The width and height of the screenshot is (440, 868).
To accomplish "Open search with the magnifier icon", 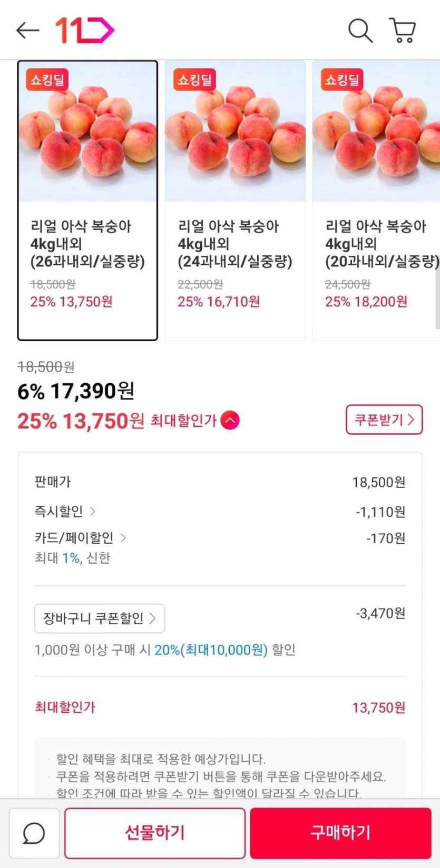I will [360, 31].
